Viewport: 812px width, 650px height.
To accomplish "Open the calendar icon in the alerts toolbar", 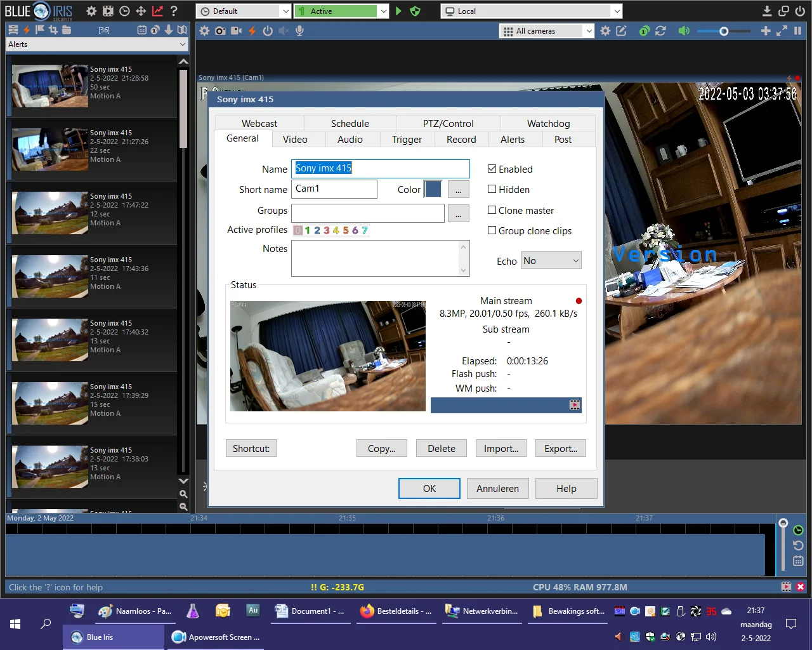I will click(141, 30).
